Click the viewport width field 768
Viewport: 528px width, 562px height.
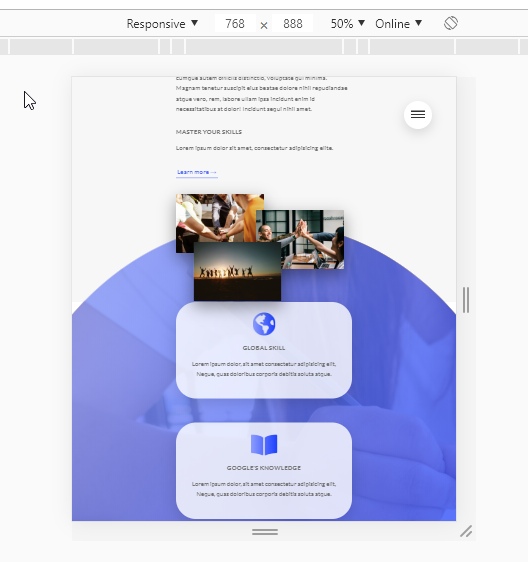click(235, 24)
